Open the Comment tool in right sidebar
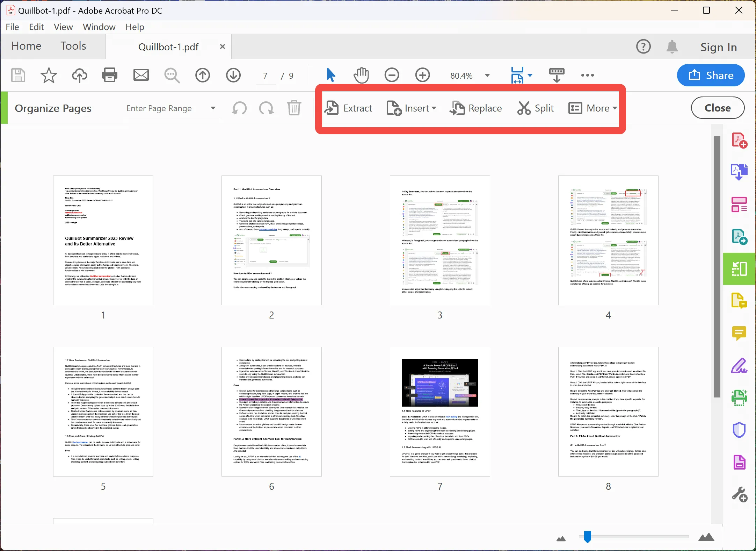Viewport: 756px width, 551px height. point(739,333)
